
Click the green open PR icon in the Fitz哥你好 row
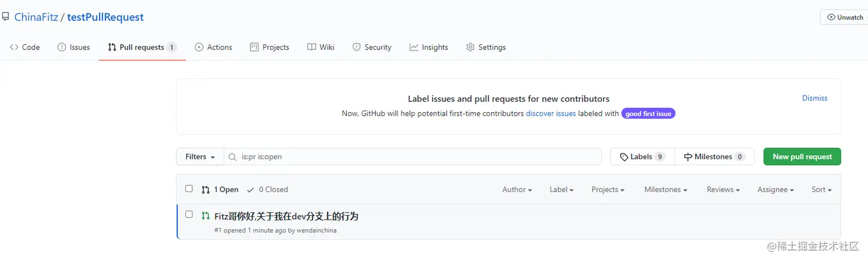(206, 216)
